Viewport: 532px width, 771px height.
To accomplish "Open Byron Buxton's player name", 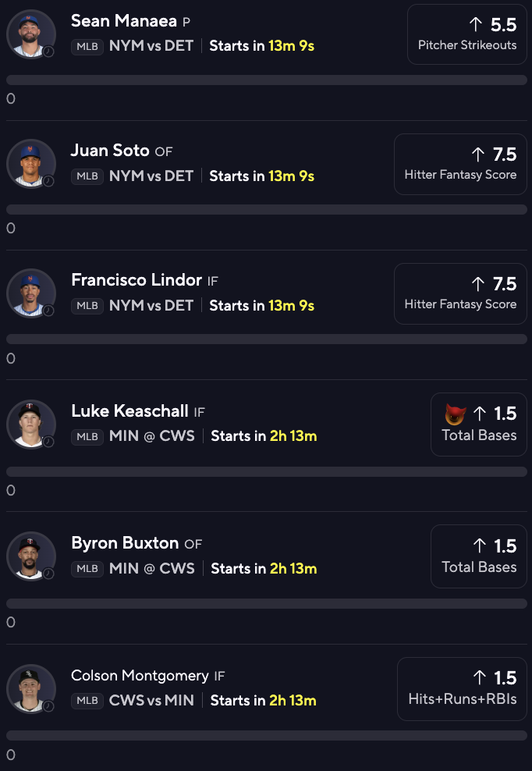I will [125, 543].
